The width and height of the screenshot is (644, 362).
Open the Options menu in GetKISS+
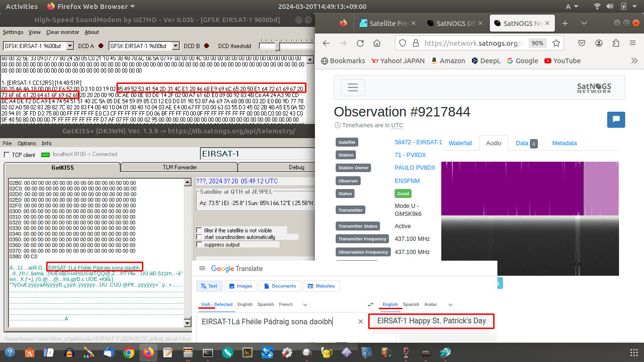click(x=27, y=143)
